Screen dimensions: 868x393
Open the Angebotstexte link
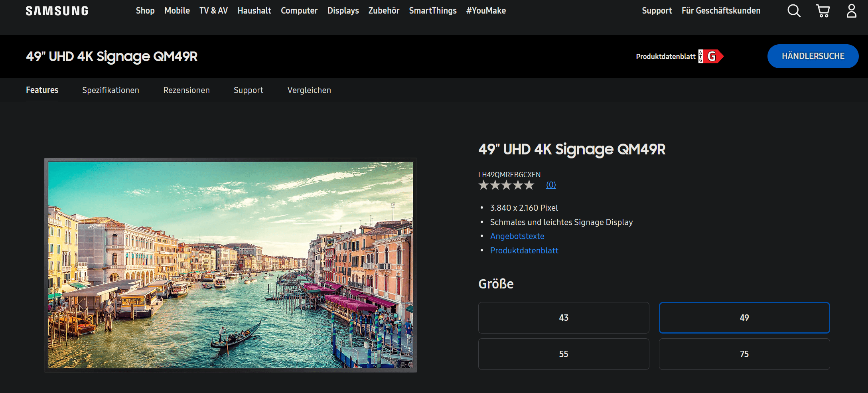[x=517, y=236]
